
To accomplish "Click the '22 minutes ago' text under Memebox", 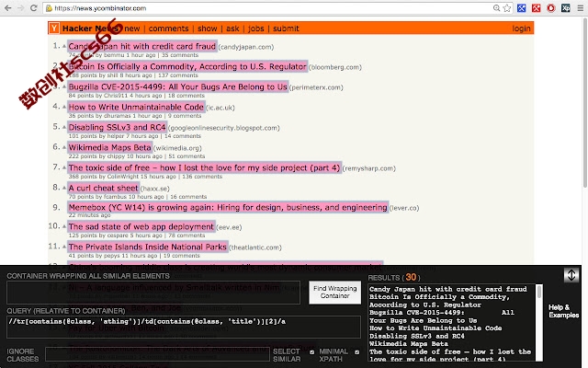I will 89,215.
